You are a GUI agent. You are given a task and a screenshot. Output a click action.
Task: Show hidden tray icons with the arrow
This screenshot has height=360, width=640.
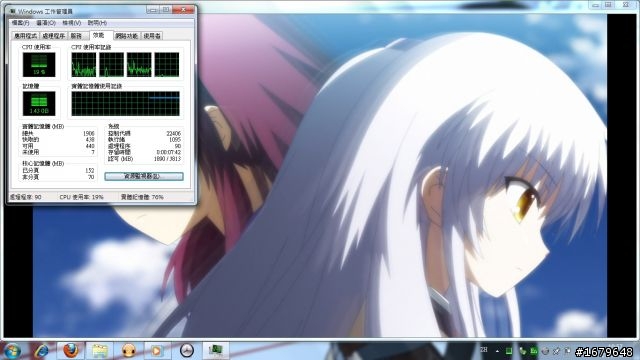point(497,351)
